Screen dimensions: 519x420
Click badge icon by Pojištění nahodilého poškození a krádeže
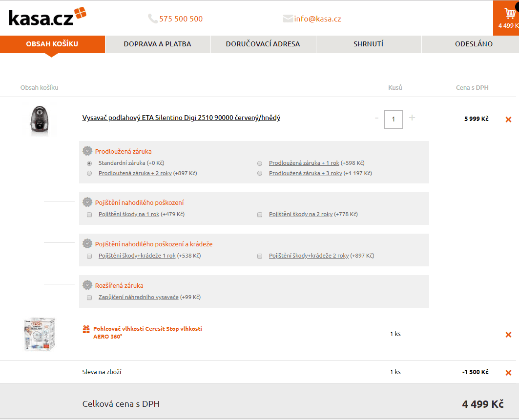tap(87, 243)
